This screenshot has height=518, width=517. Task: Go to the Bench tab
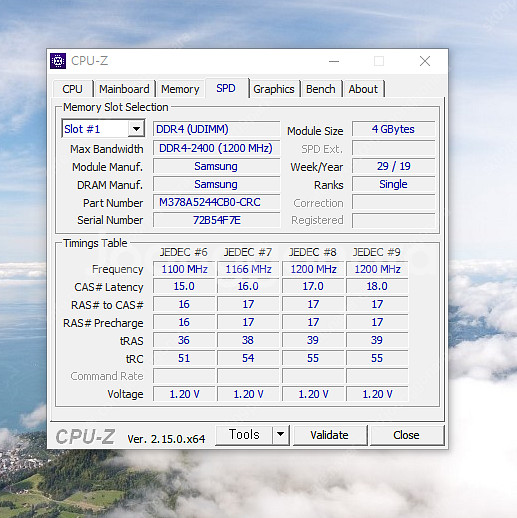click(x=321, y=89)
